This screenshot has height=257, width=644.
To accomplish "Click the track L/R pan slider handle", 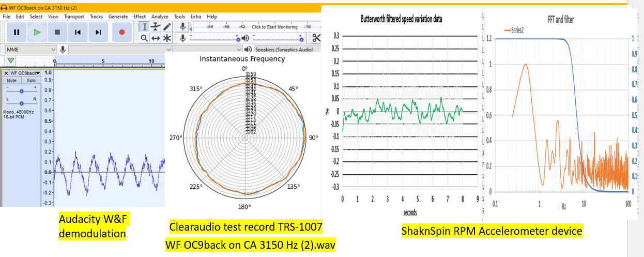I will (x=21, y=103).
